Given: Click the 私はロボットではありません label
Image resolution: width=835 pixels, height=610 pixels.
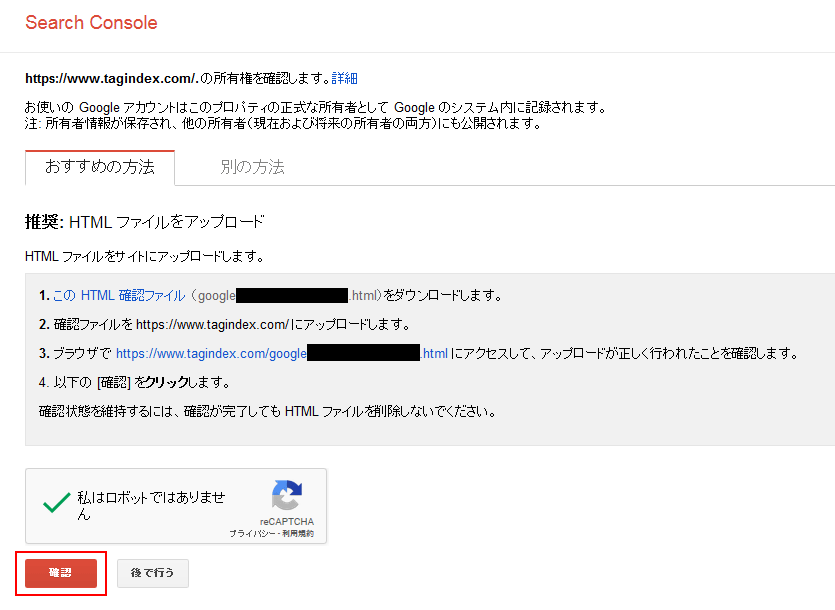Looking at the screenshot, I should (152, 505).
